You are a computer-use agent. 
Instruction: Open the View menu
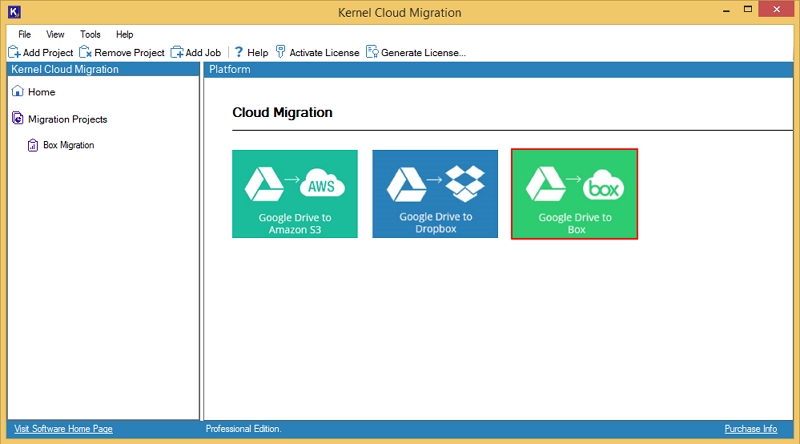point(55,34)
